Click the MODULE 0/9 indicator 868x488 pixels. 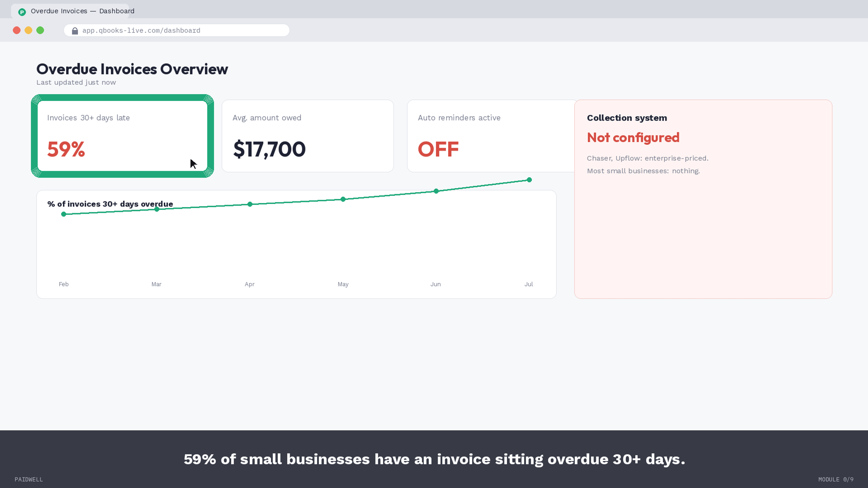click(x=836, y=479)
